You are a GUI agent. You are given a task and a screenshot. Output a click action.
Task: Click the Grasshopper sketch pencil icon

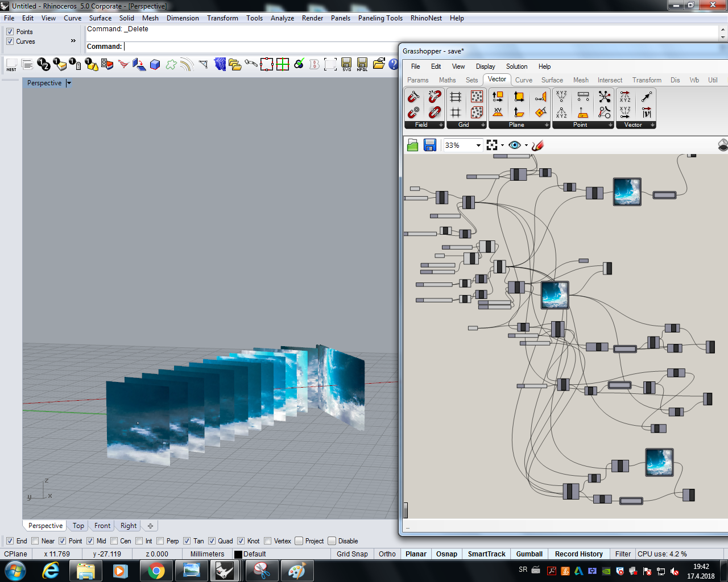click(538, 145)
